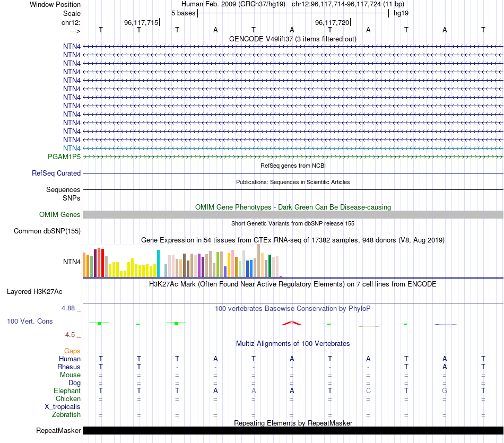Click Publications: Sequences in Scientific Articles title
The width and height of the screenshot is (504, 443).
click(x=293, y=182)
